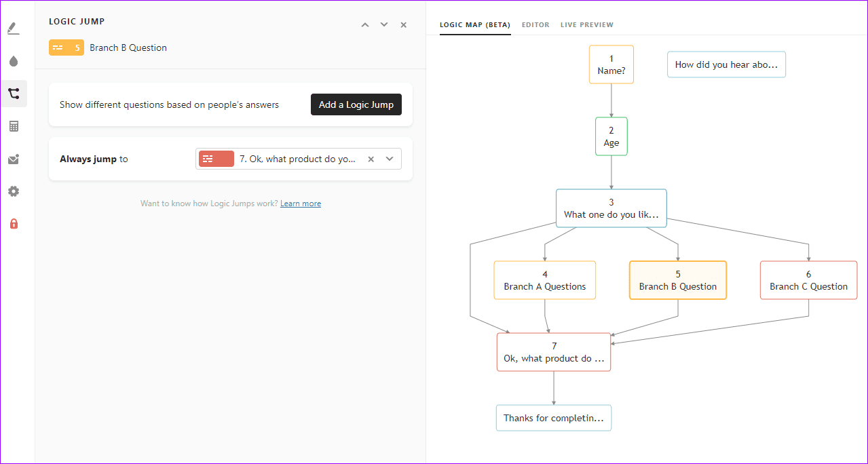The height and width of the screenshot is (464, 868).
Task: Clear the Always jump to selection
Action: click(x=371, y=159)
